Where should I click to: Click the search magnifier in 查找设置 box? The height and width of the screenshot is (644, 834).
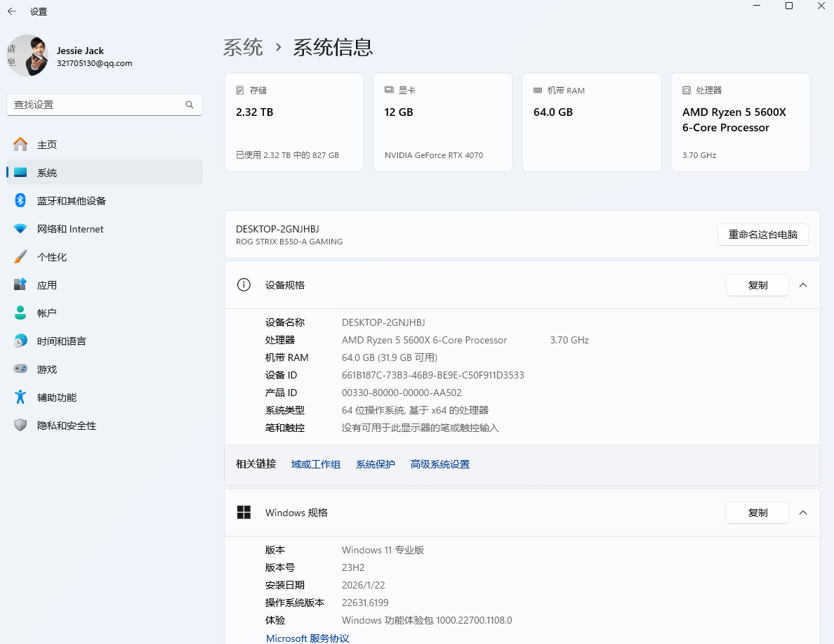click(190, 105)
